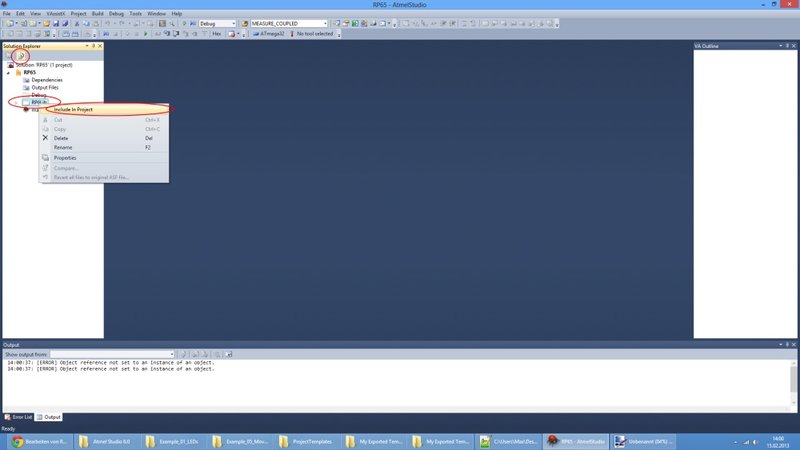This screenshot has height=450, width=800.
Task: Select Rename in the context menu
Action: tap(63, 147)
